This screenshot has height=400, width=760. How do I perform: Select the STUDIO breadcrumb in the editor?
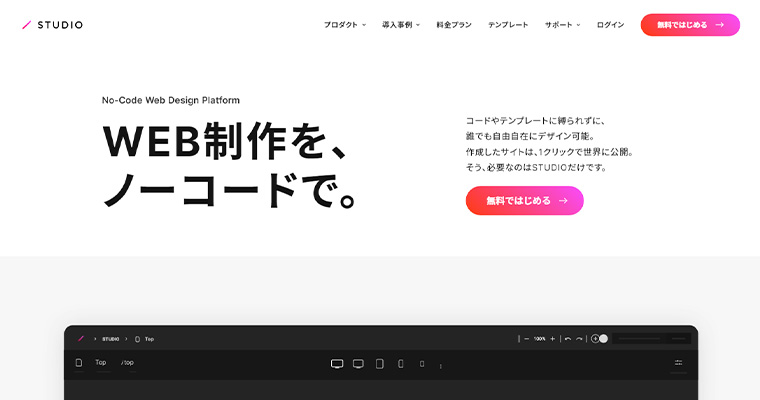click(x=111, y=339)
